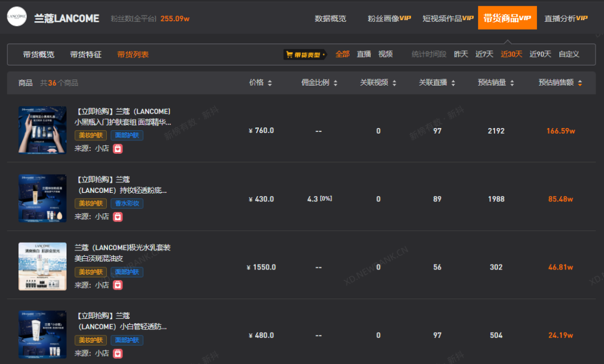Click the related livestream count 89
The width and height of the screenshot is (604, 364).
437,199
